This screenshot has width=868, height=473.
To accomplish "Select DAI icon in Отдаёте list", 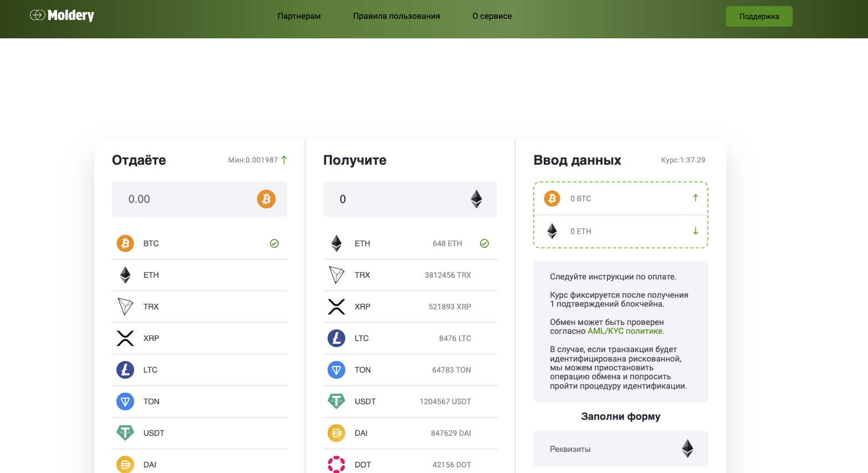I will tap(125, 465).
